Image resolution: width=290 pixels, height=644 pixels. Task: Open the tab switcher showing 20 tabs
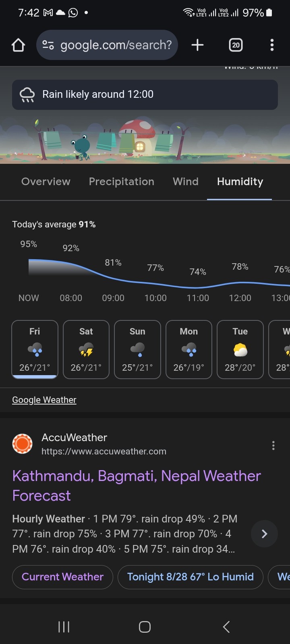point(236,45)
